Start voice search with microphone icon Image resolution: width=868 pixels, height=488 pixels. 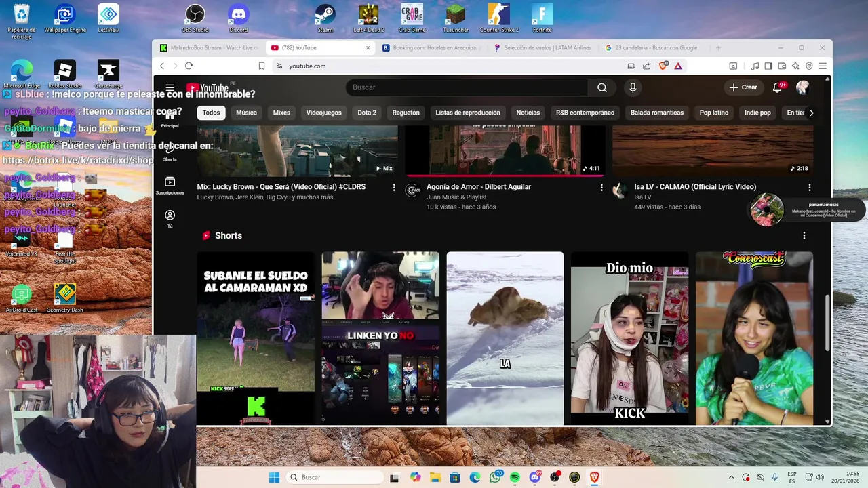point(633,87)
